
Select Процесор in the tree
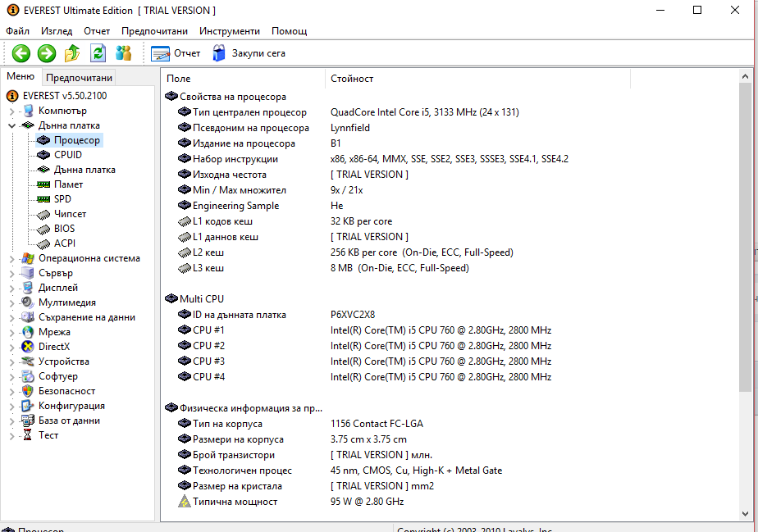point(77,140)
